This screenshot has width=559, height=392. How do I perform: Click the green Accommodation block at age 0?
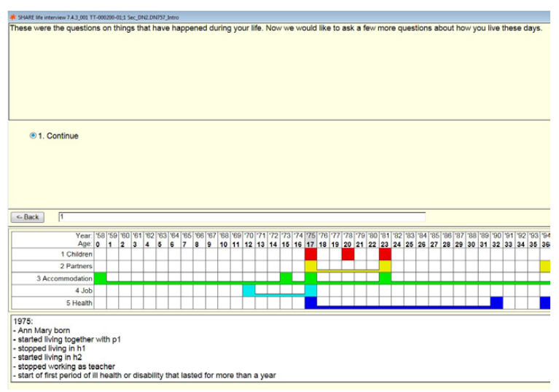(x=101, y=278)
